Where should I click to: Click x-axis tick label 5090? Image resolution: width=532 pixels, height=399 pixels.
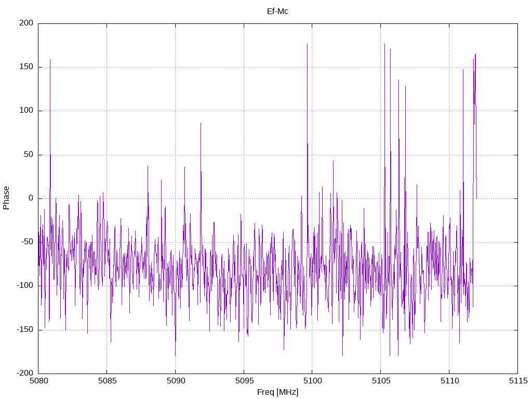click(176, 381)
